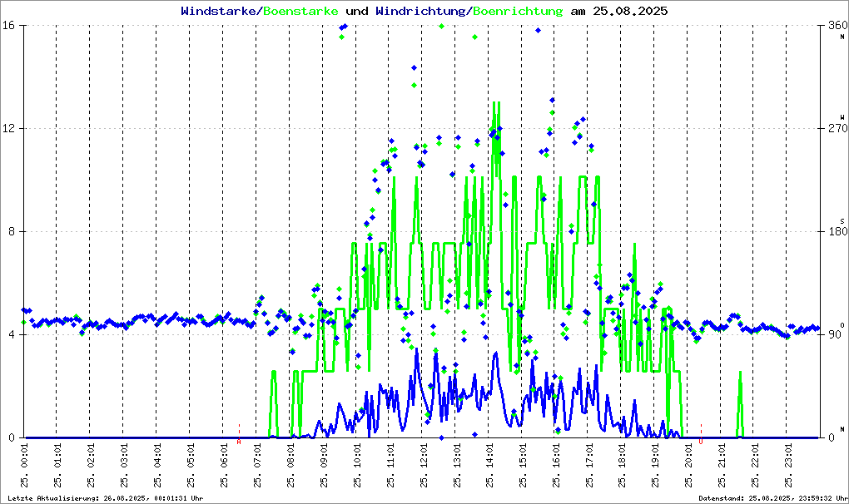Click time label '25. 02:01'
This screenshot has width=849, height=504.
coord(91,466)
